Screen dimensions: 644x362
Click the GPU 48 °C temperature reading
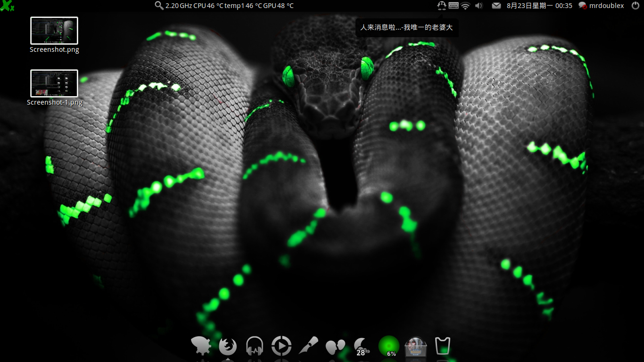[x=278, y=6]
